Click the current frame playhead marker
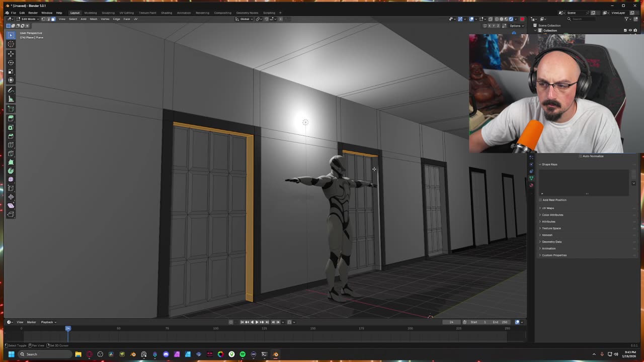644x362 pixels. coord(68,328)
